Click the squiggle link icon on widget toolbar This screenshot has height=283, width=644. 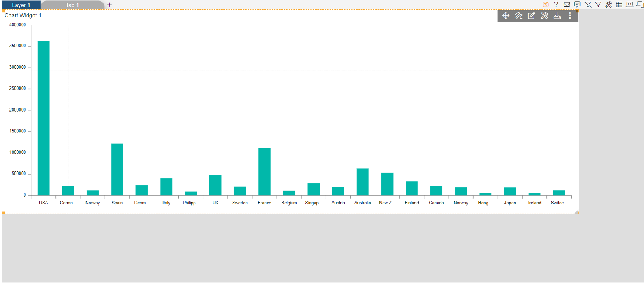click(x=519, y=16)
